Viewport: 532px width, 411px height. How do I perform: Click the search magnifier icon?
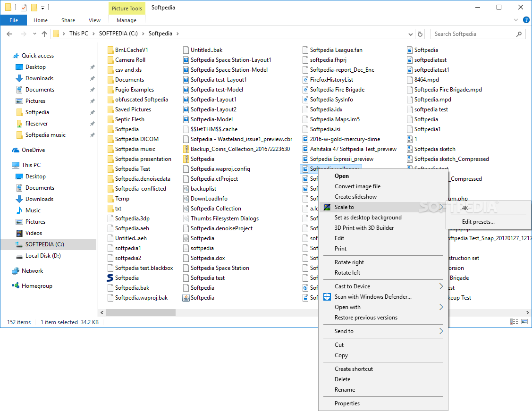coord(519,34)
